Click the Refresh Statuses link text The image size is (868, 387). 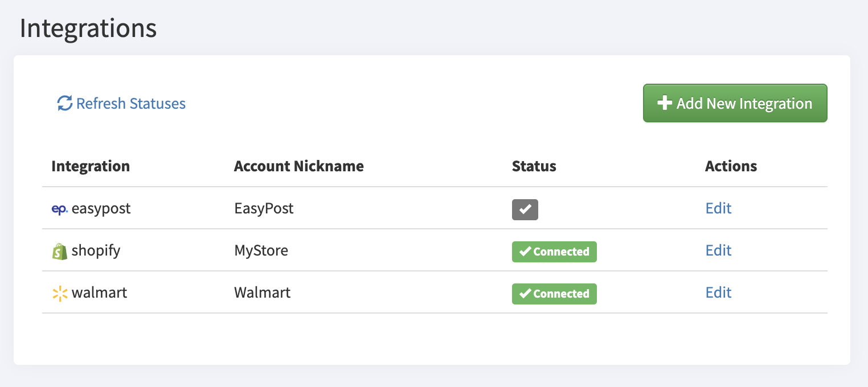click(x=130, y=104)
